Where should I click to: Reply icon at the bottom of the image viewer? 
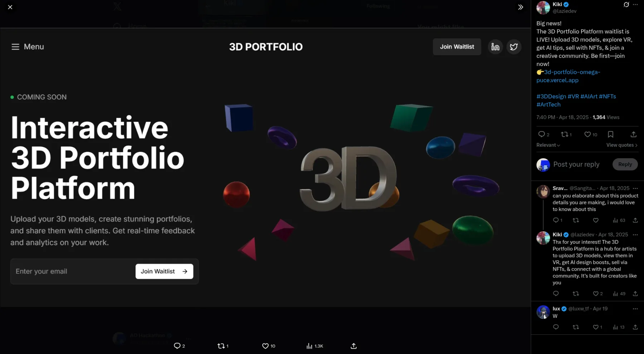click(x=177, y=346)
